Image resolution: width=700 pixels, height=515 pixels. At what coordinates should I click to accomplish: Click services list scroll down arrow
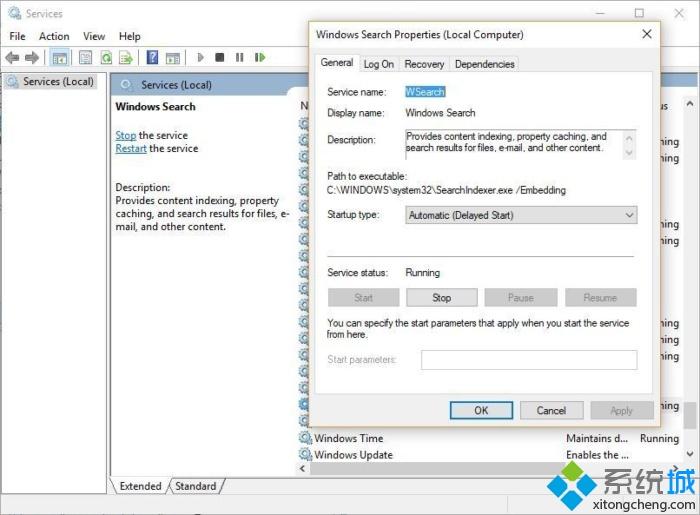click(690, 454)
